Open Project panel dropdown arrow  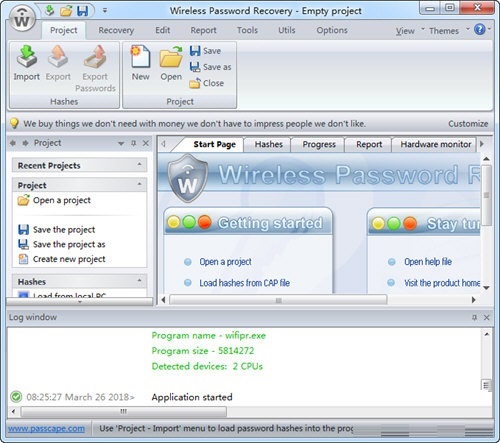click(x=121, y=144)
